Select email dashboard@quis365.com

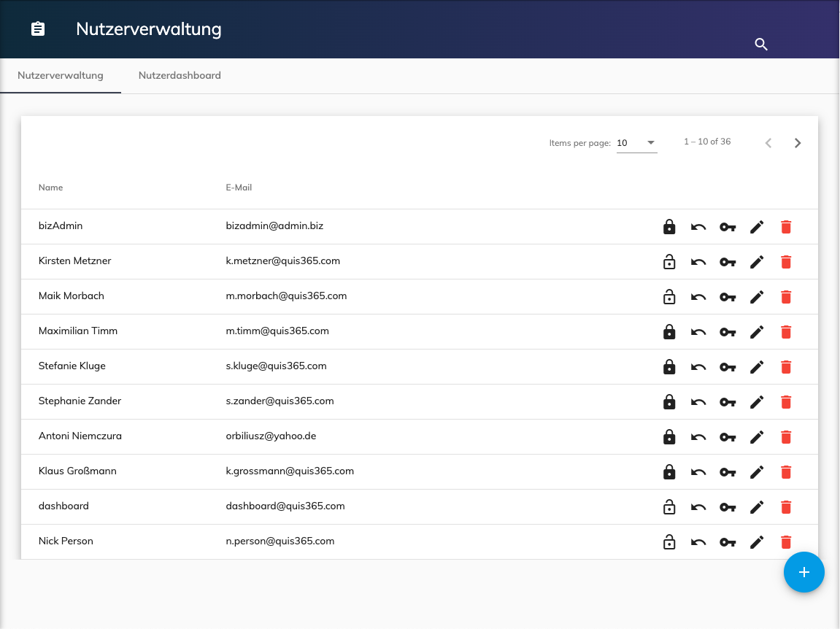pyautogui.click(x=285, y=506)
